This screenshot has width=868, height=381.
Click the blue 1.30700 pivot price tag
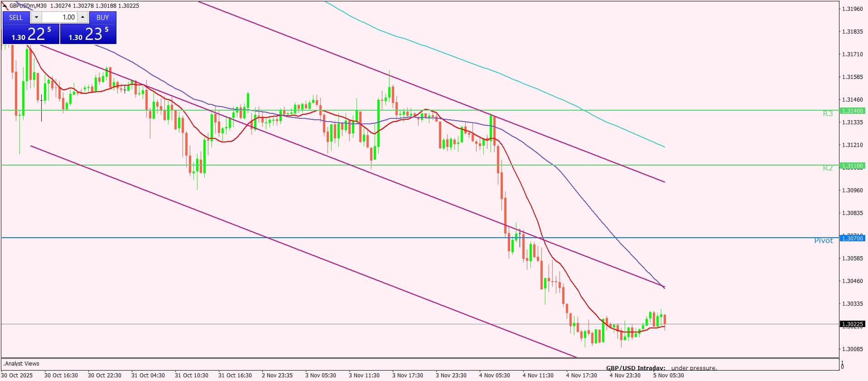[852, 238]
